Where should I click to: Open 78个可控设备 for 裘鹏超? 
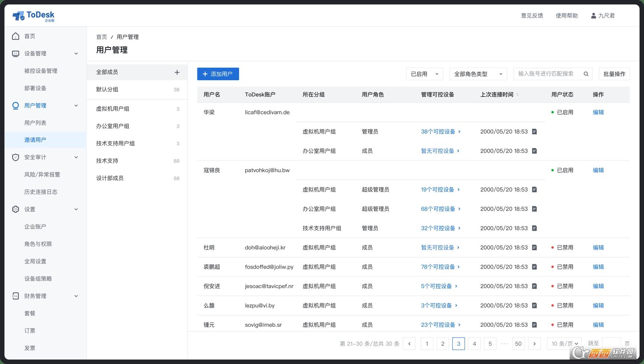coord(441,267)
